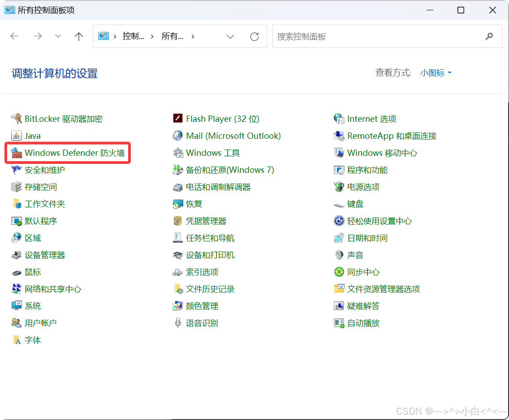Click the 鼠标 mouse icon

(16, 272)
